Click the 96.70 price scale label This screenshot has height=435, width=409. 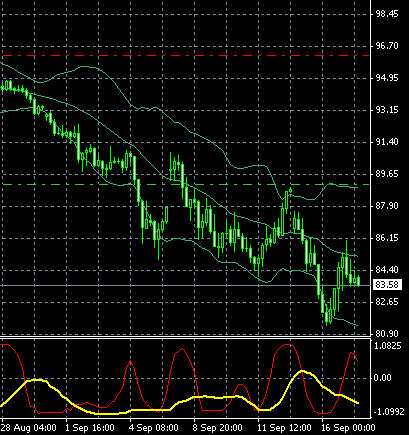point(387,46)
